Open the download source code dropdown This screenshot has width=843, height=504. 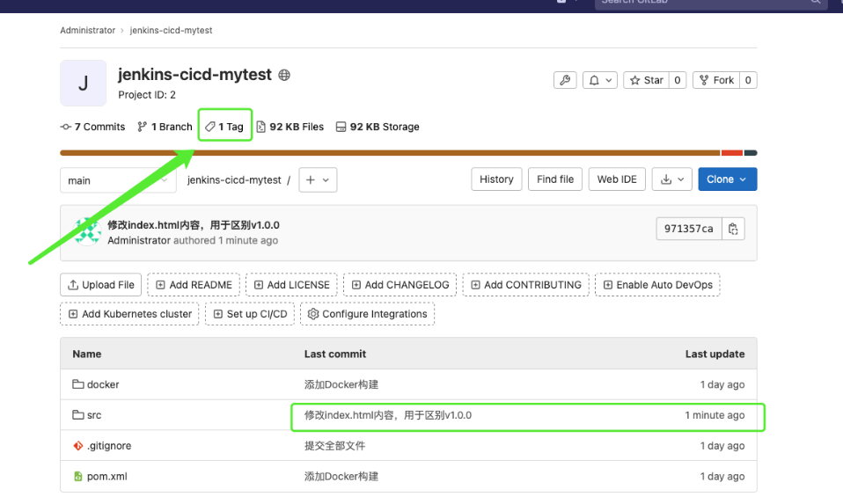[x=672, y=179]
